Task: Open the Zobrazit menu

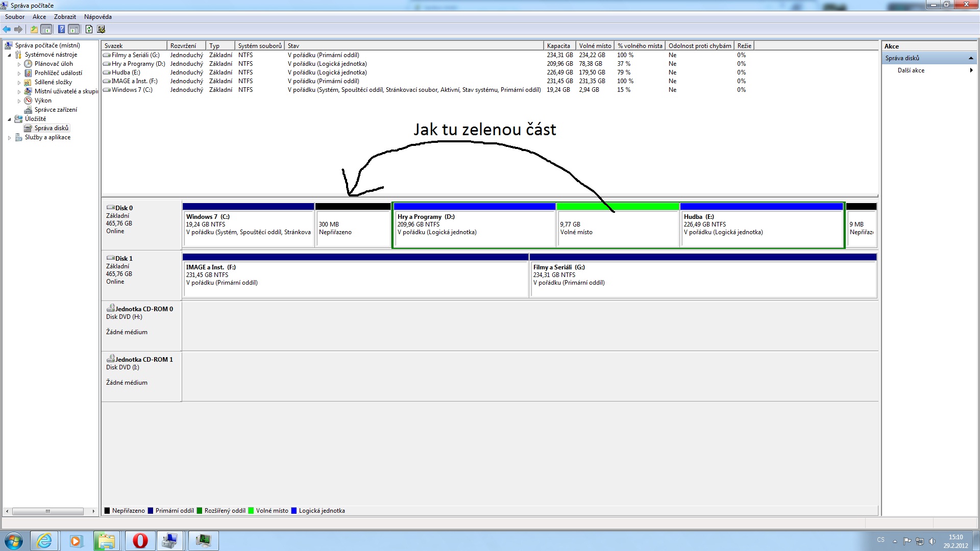Action: click(x=65, y=17)
